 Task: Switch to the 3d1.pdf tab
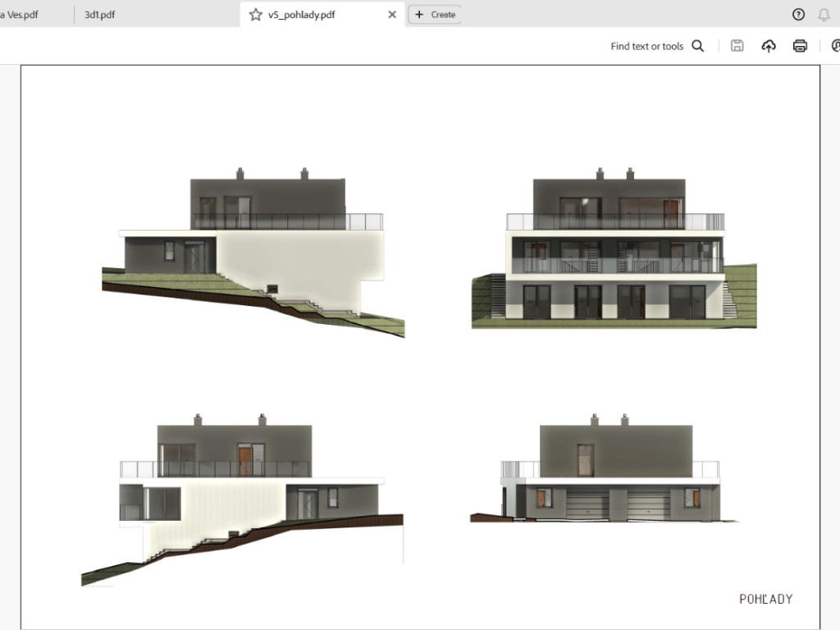[x=99, y=15]
